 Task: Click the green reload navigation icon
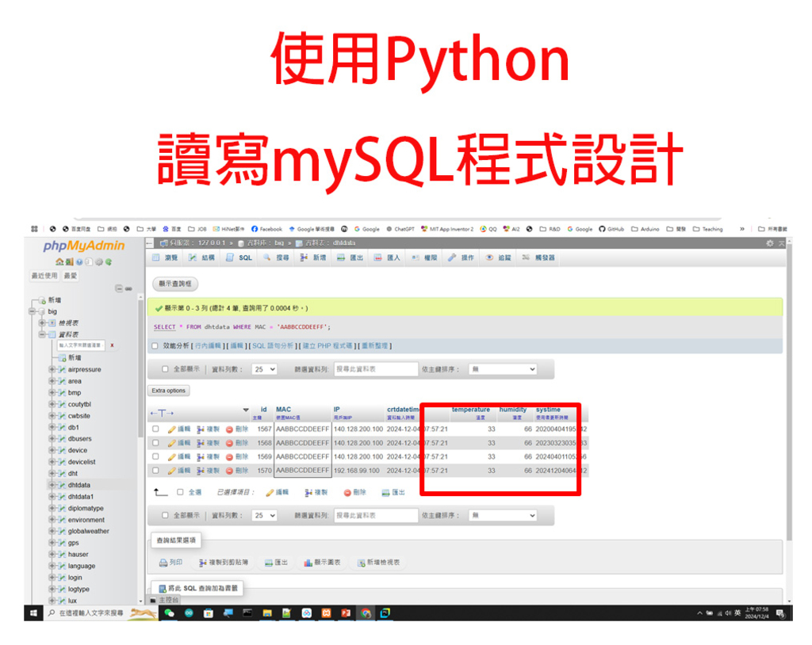[108, 262]
